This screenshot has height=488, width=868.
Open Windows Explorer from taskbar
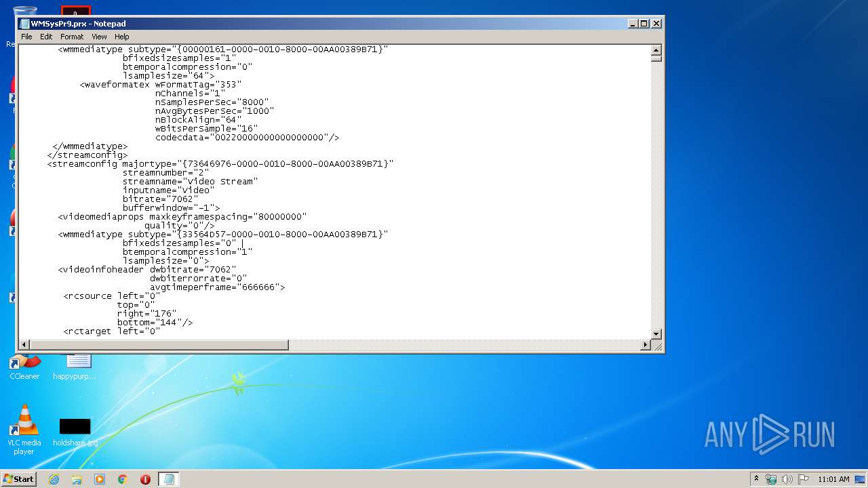[77, 479]
